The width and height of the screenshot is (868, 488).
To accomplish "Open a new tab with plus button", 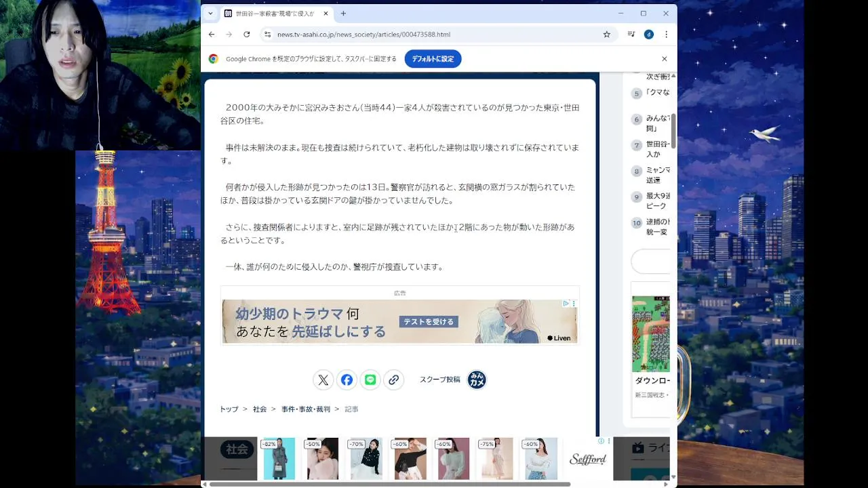I will click(343, 14).
